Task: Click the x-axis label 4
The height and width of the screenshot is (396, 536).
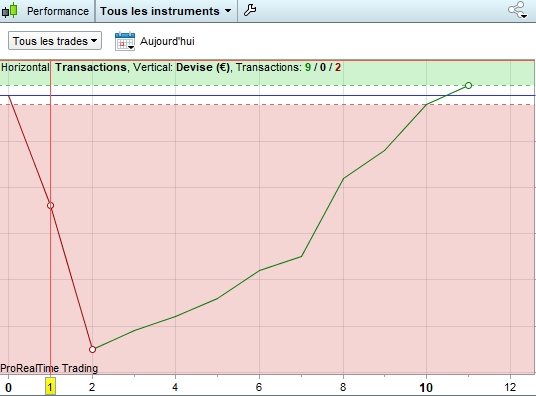Action: pos(175,387)
